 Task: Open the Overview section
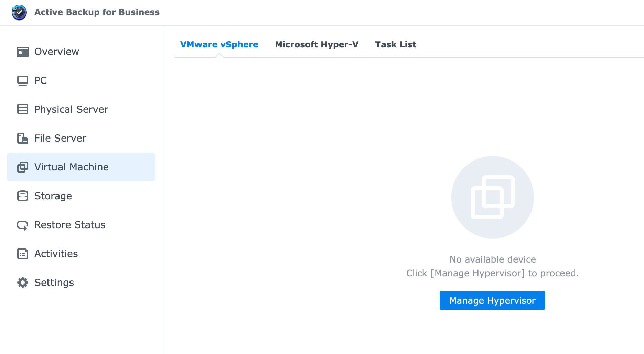[81, 52]
